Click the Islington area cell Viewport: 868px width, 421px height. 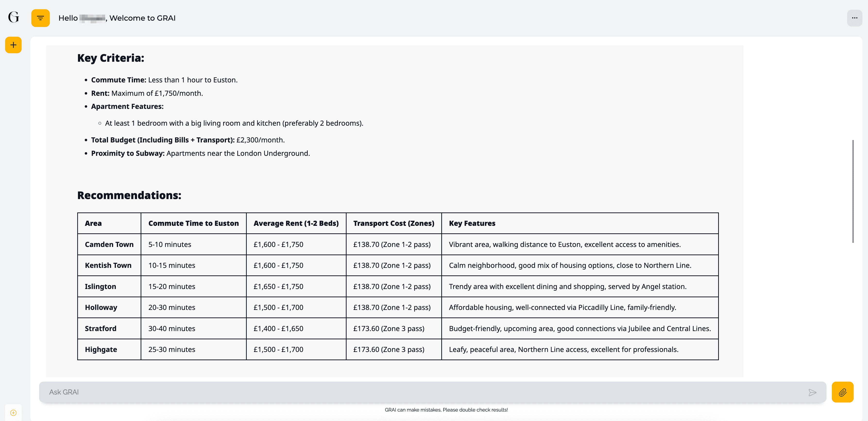pyautogui.click(x=100, y=286)
